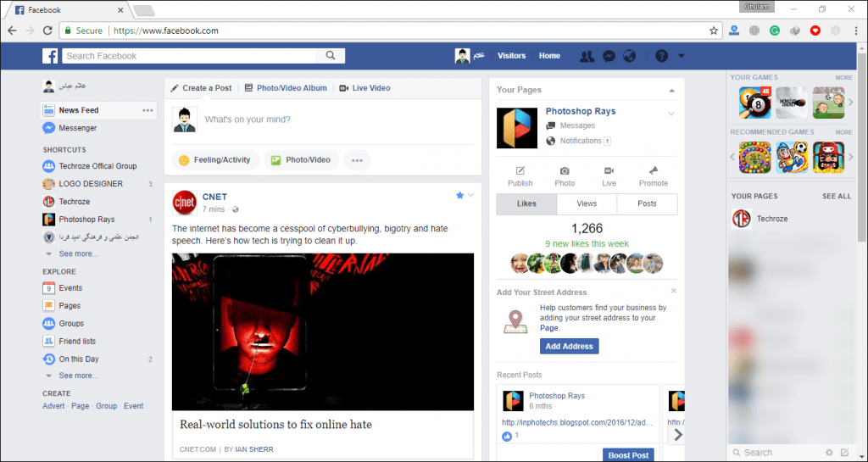Open the News Feed three-dot options
This screenshot has height=462, width=868.
pyautogui.click(x=147, y=110)
